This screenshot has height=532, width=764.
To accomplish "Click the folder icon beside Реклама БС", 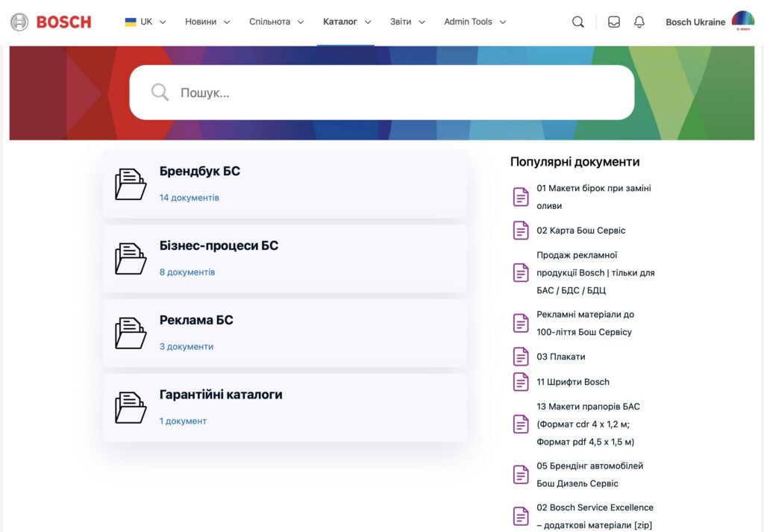I will click(x=130, y=333).
